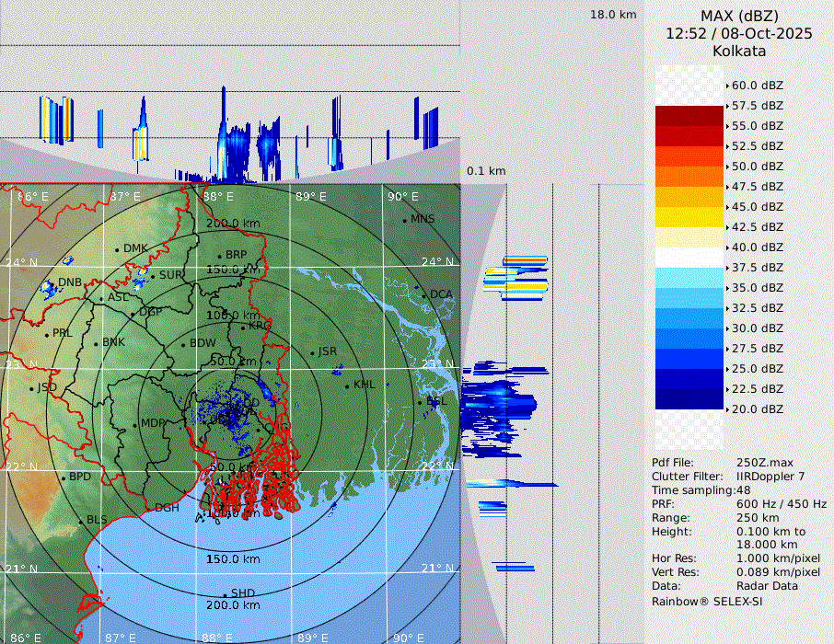Click the SHD station marker over the sea
Viewport: 834px width, 644px height.
[225, 594]
